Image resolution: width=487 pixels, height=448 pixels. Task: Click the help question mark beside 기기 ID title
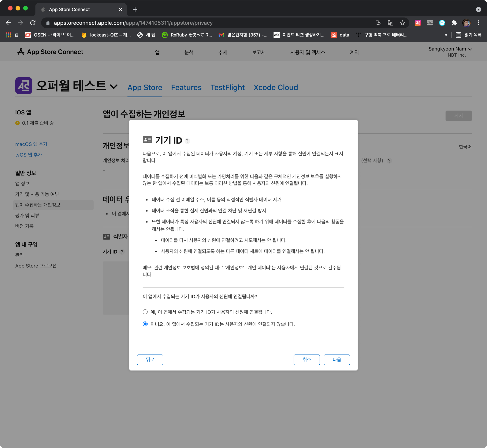click(x=187, y=141)
